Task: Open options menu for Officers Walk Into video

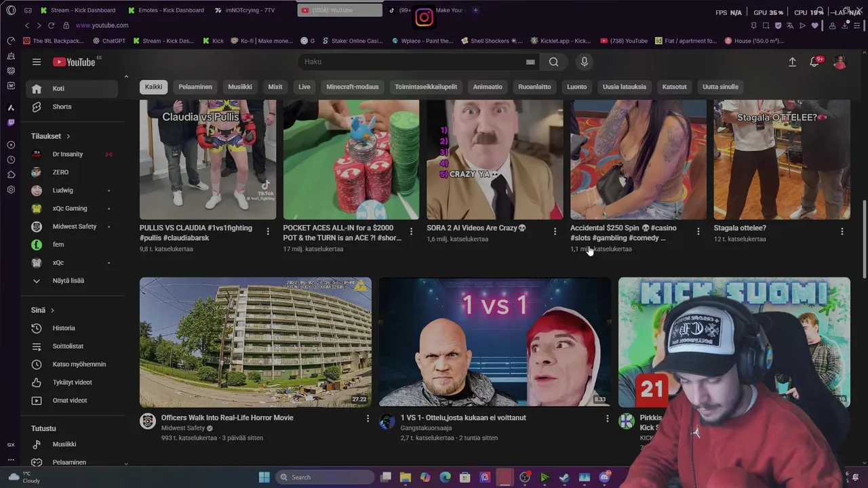Action: (x=368, y=419)
